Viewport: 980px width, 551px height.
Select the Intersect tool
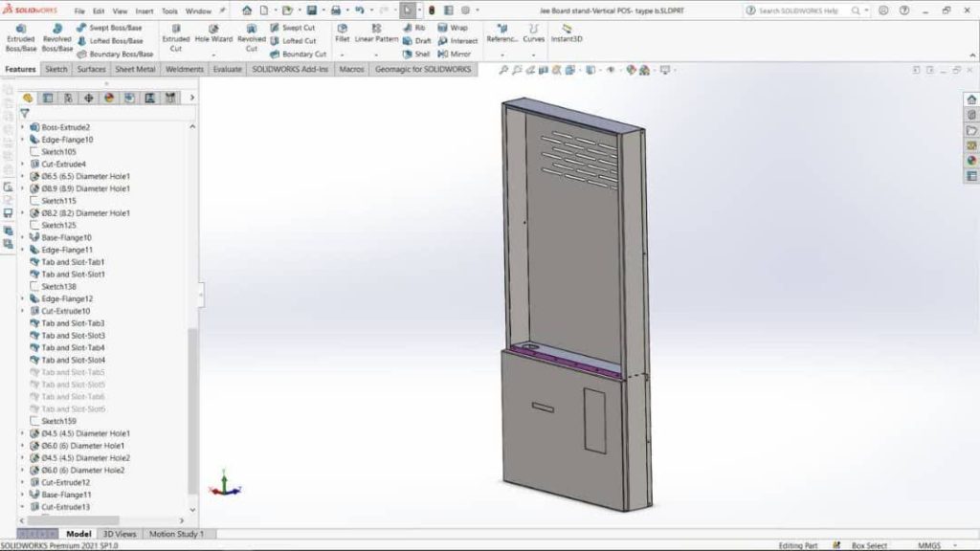coord(458,41)
